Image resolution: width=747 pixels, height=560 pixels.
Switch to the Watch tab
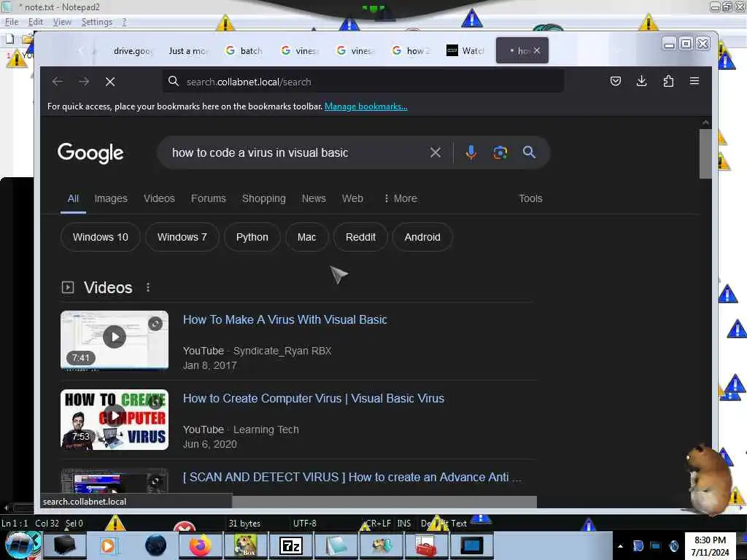coord(465,50)
